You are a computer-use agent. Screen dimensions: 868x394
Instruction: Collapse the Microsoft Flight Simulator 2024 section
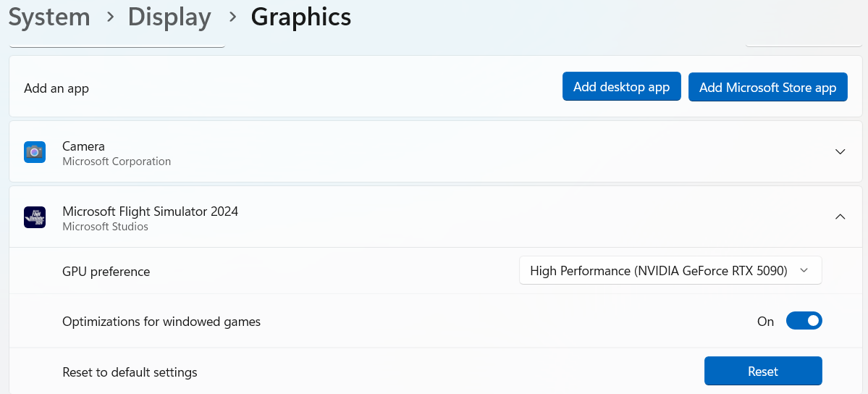pyautogui.click(x=840, y=217)
